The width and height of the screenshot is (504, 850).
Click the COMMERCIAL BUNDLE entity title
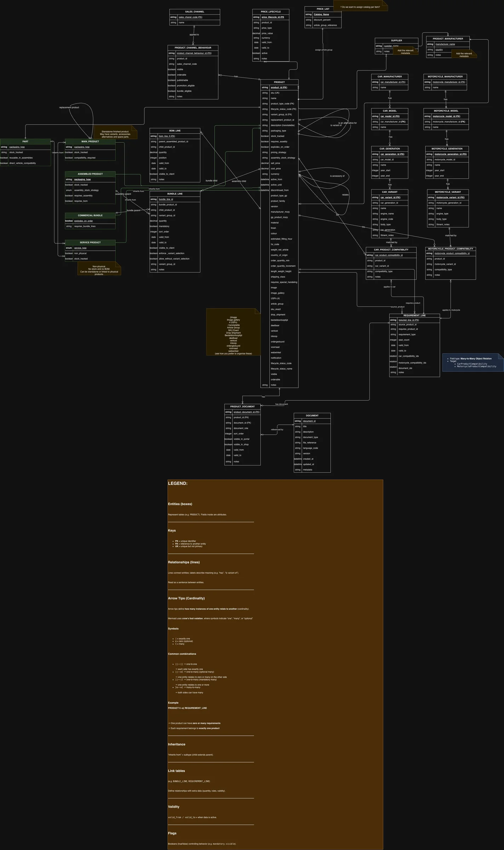click(90, 215)
